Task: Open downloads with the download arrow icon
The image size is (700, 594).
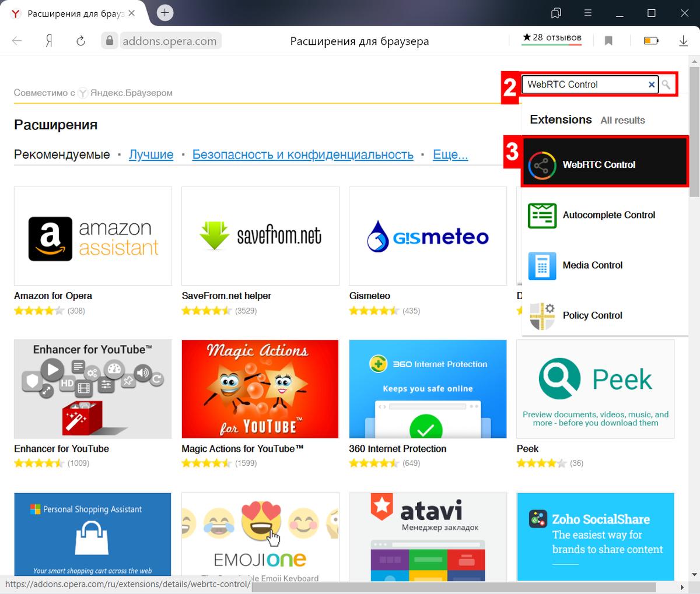Action: pos(683,41)
